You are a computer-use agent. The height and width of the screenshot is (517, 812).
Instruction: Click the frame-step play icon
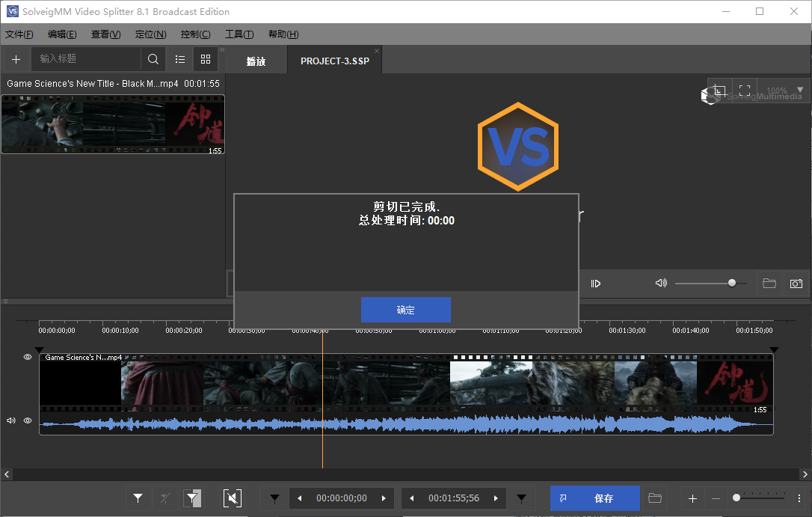click(596, 284)
